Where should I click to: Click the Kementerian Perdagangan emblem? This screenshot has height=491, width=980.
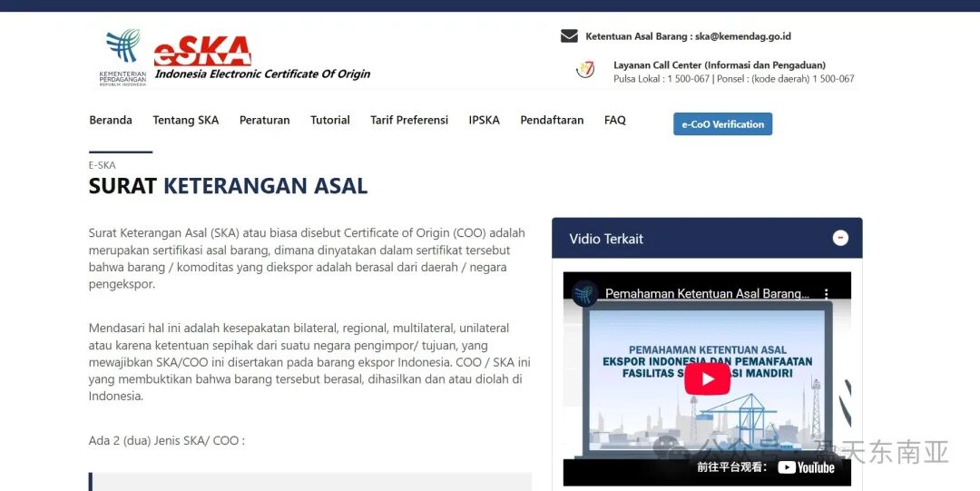pos(123,56)
